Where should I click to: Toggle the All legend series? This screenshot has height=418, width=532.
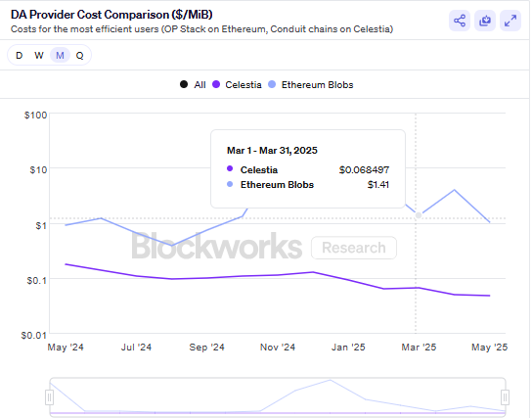(x=193, y=84)
